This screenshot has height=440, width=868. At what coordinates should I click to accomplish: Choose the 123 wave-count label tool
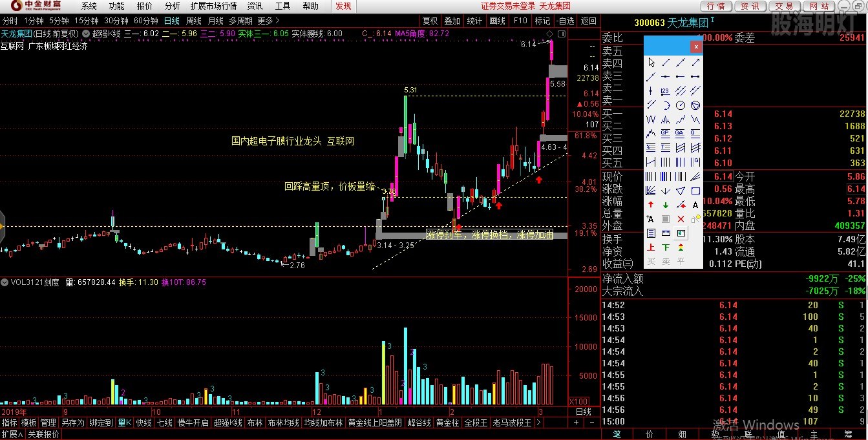click(665, 90)
